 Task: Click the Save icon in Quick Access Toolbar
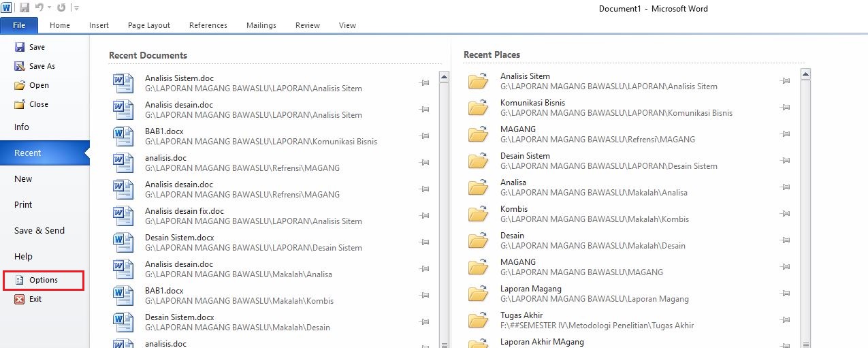click(25, 7)
